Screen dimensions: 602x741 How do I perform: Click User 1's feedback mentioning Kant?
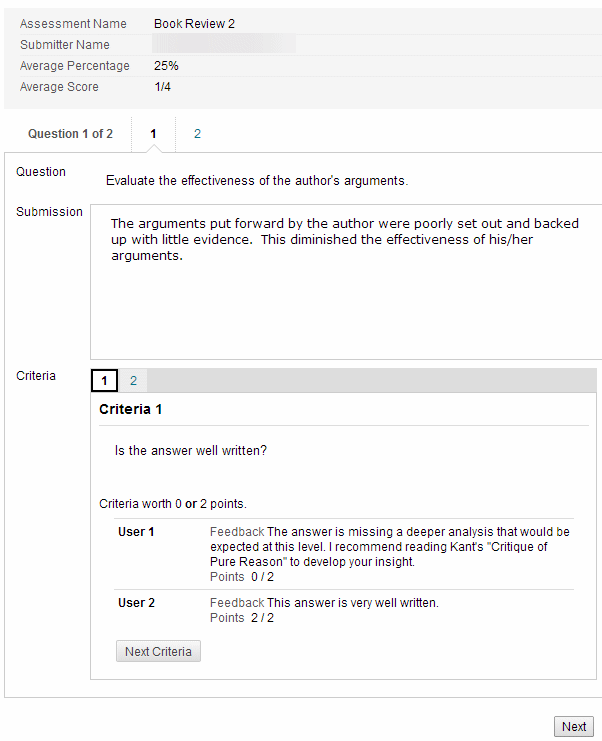coord(390,547)
